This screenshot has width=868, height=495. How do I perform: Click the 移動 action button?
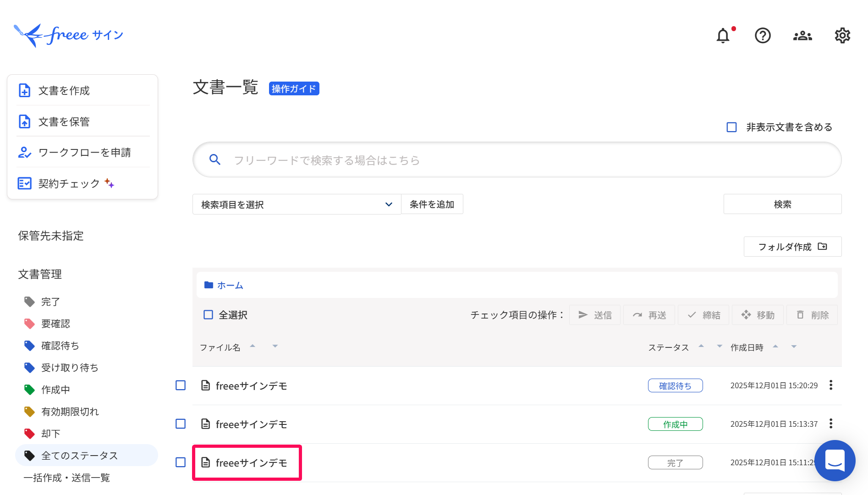coord(758,315)
